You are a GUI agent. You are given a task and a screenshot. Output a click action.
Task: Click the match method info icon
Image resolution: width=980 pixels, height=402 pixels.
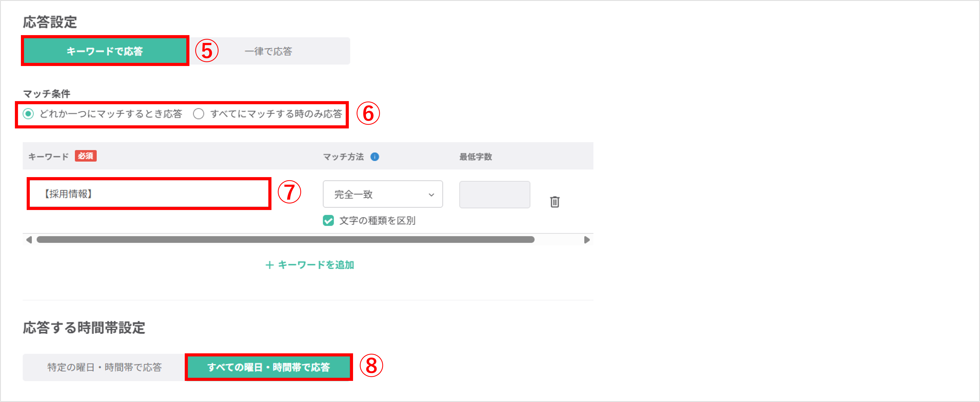tap(375, 157)
